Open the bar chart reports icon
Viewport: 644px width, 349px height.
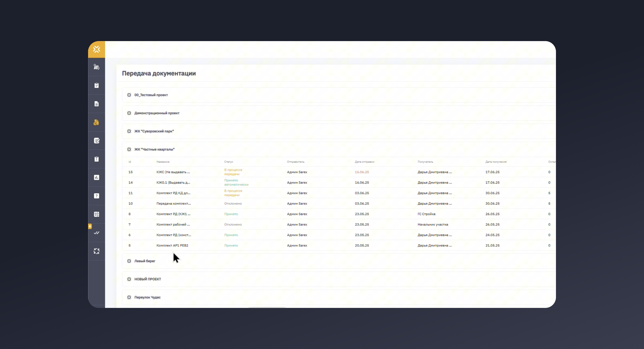pos(97,177)
